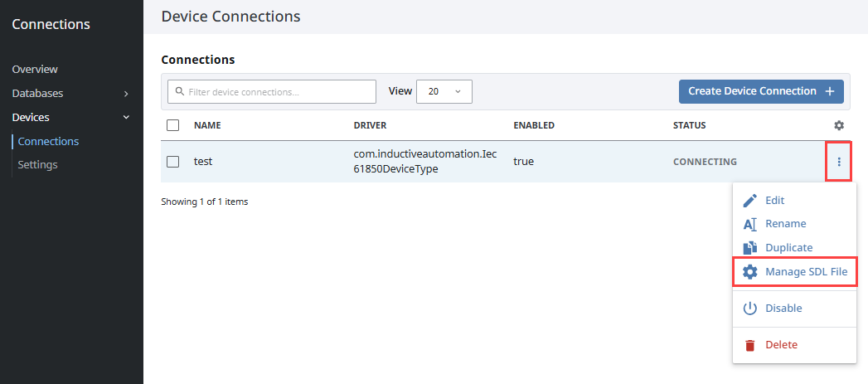Viewport: 868px width, 384px height.
Task: Go to Settings under Devices
Action: click(x=37, y=164)
